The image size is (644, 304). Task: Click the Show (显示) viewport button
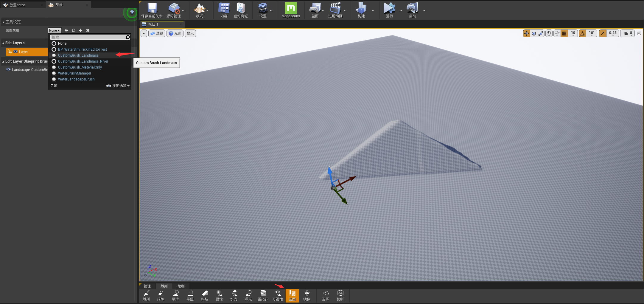point(190,33)
